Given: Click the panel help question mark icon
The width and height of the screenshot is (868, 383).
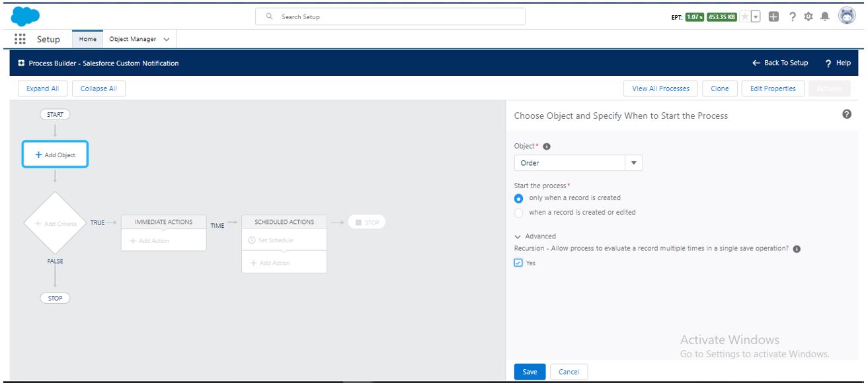Looking at the screenshot, I should click(847, 114).
